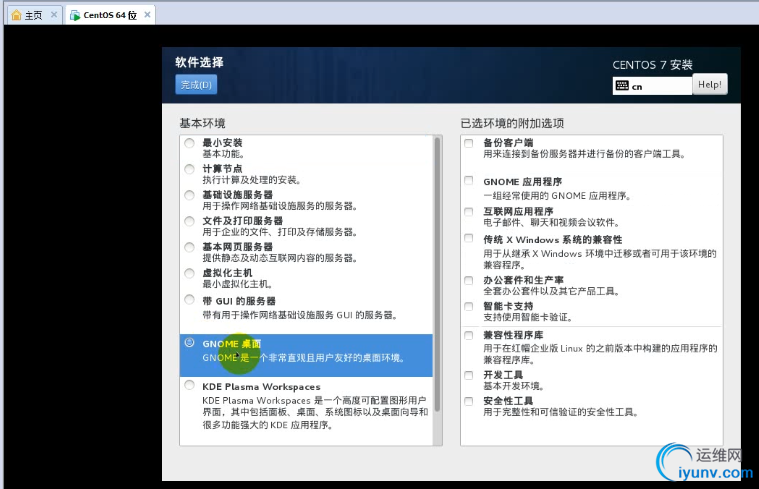Image resolution: width=759 pixels, height=489 pixels.
Task: Tick the 互联网应用程序 checkbox
Action: (x=469, y=212)
